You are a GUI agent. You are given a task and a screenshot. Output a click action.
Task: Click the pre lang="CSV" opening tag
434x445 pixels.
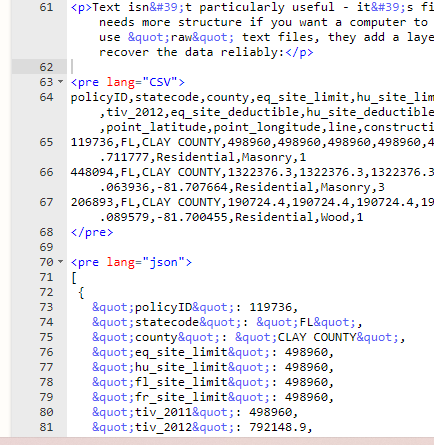128,82
